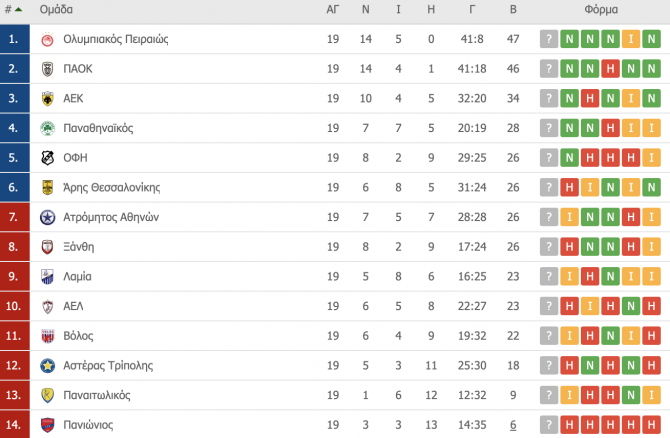Click ΠΑΟΚ's red H loss form box
The image size is (670, 438).
(x=611, y=69)
